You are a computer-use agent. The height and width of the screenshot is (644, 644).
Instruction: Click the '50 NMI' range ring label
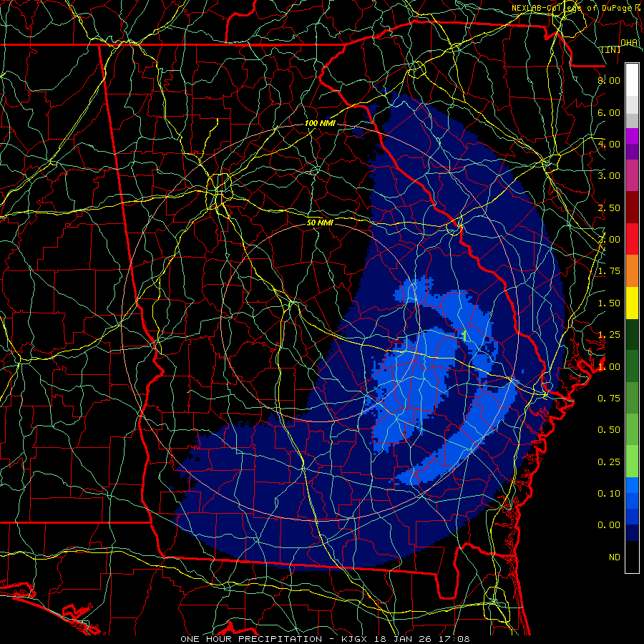(x=320, y=223)
